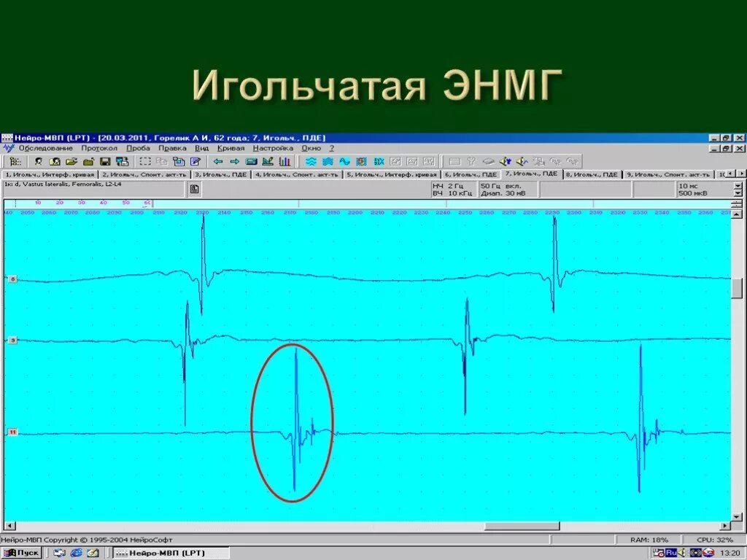
Task: Click the 50 Гц вкл. notch setting
Action: click(x=500, y=186)
